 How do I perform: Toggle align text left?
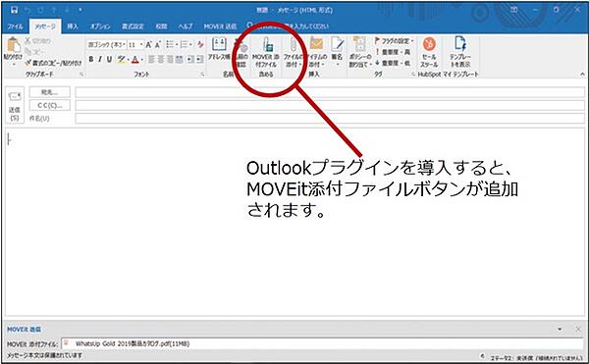click(x=151, y=59)
